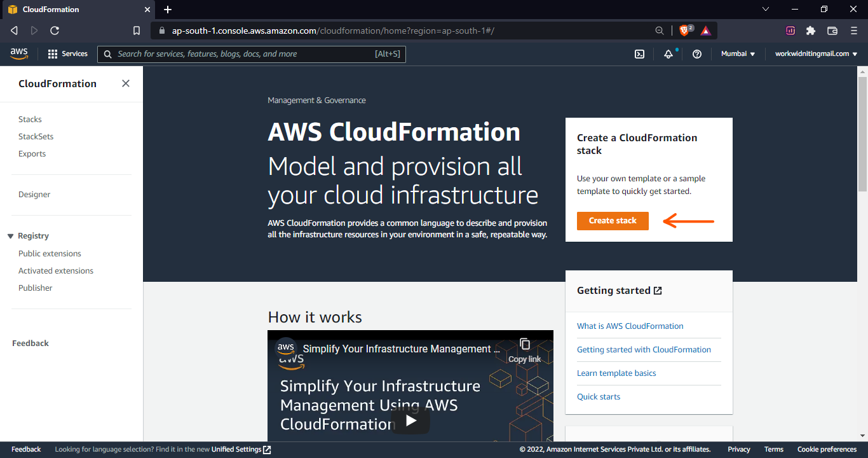
Task: Click the Management & Governance text
Action: pyautogui.click(x=316, y=101)
